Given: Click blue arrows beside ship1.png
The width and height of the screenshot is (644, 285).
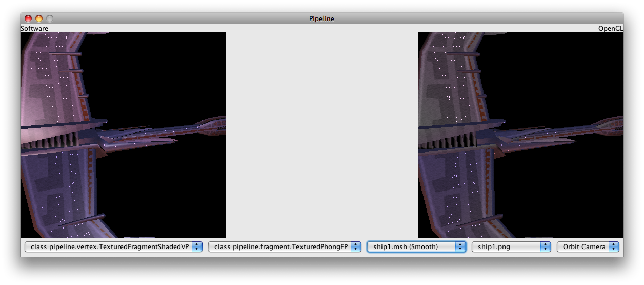Looking at the screenshot, I should click(x=546, y=247).
